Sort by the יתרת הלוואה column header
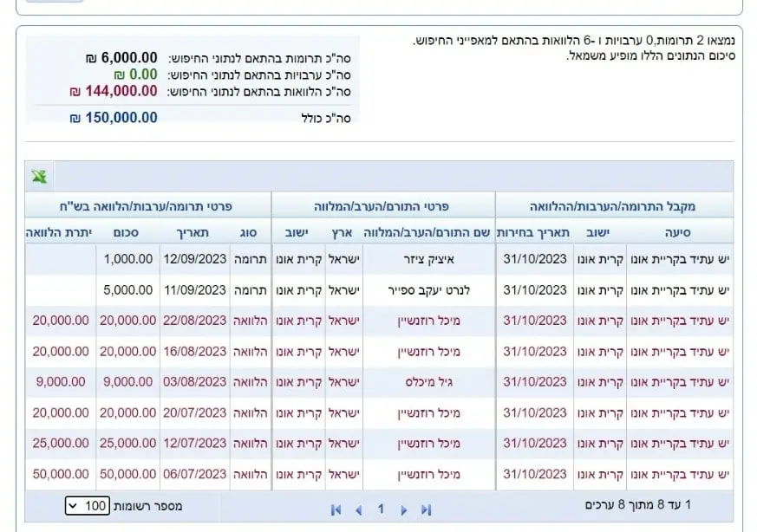This screenshot has height=532, width=757. click(59, 232)
